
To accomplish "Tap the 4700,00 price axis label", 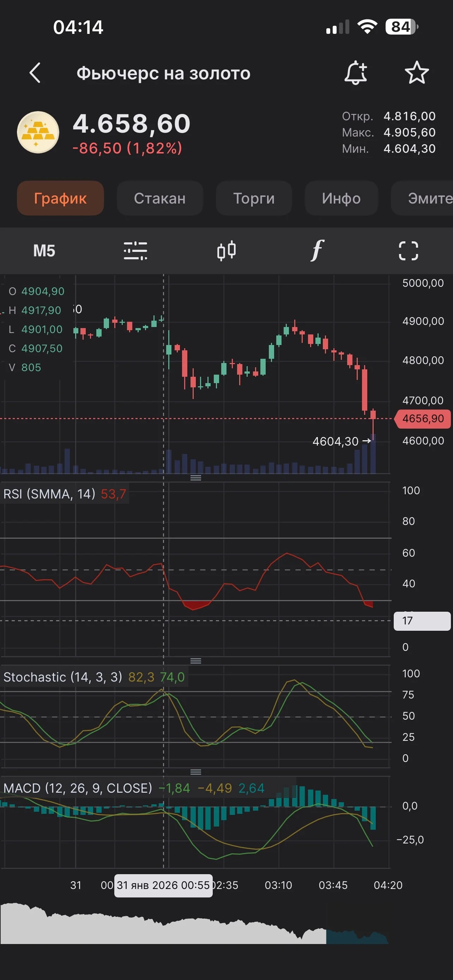I will (423, 401).
